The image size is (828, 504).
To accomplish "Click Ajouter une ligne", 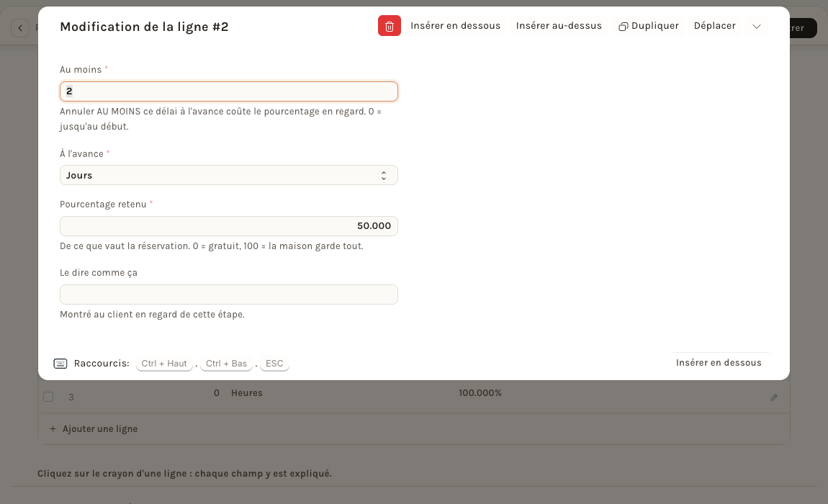I will [100, 429].
